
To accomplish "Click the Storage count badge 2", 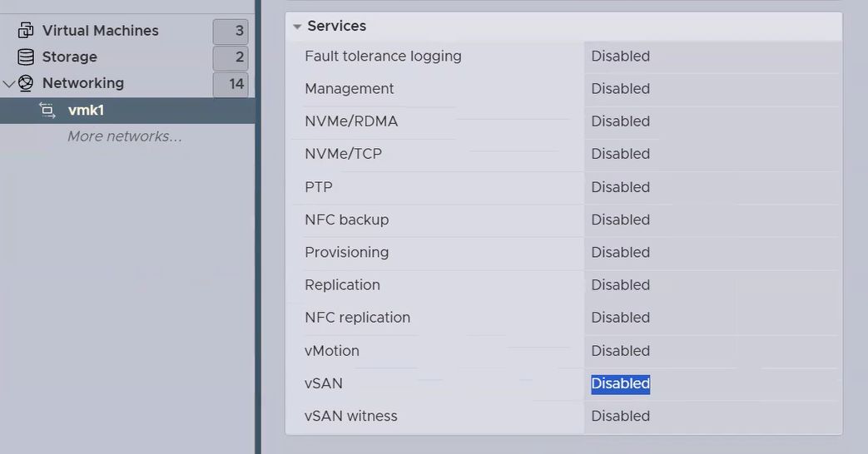I will (x=231, y=58).
